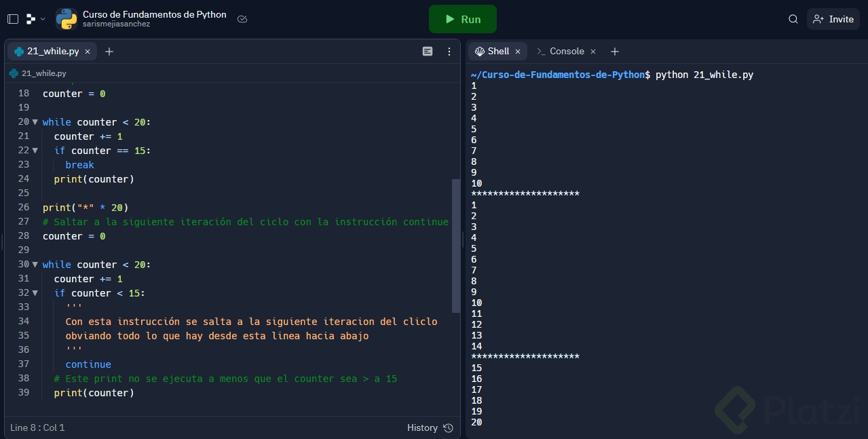Click the break statement on line 23
Image resolution: width=868 pixels, height=439 pixels.
(79, 165)
